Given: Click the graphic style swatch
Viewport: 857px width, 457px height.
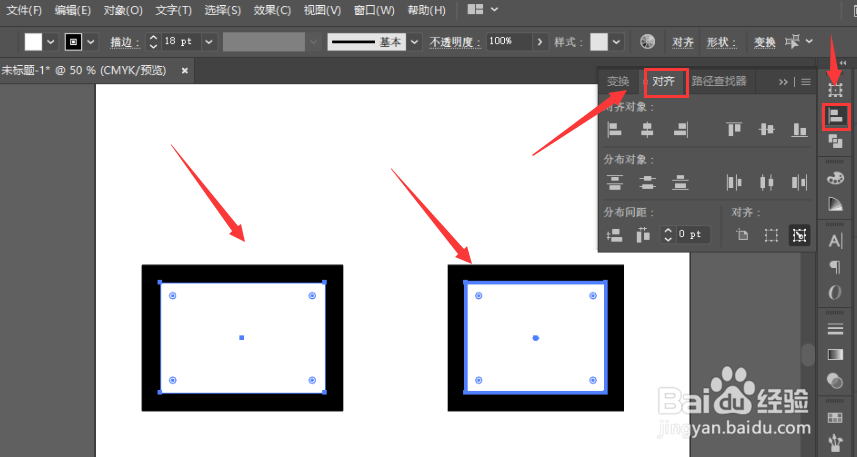Looking at the screenshot, I should [598, 42].
